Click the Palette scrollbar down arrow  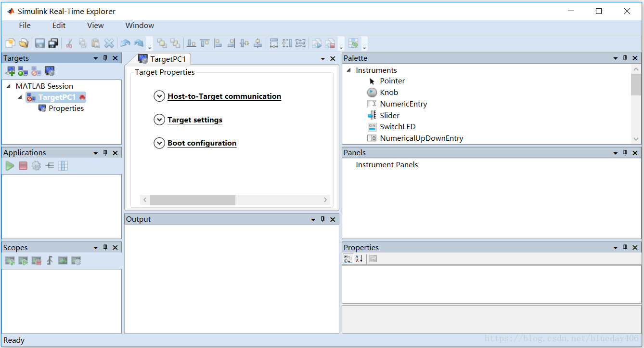click(x=636, y=139)
